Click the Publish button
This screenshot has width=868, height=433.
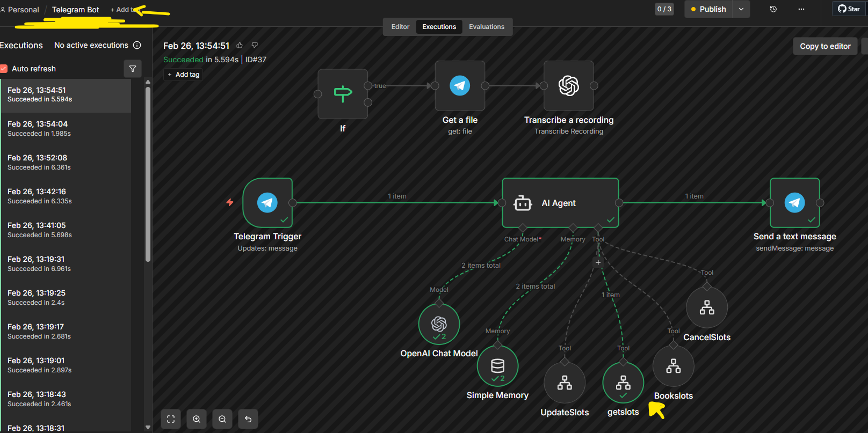click(x=708, y=9)
